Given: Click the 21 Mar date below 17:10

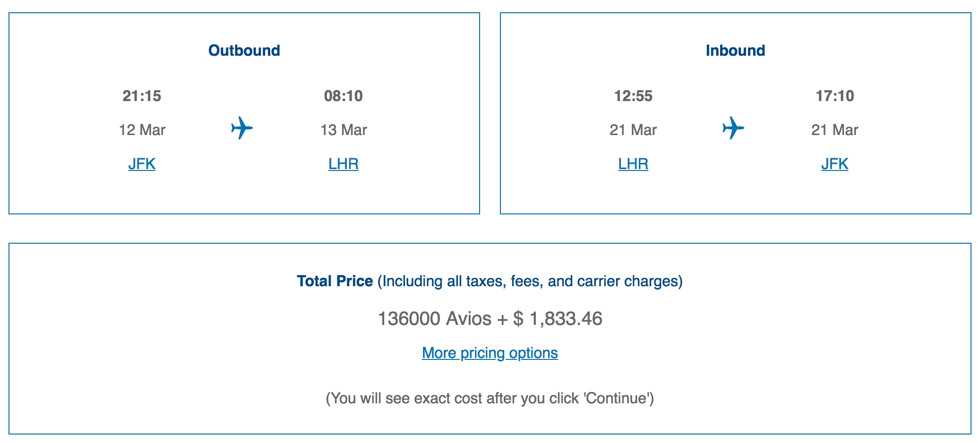Looking at the screenshot, I should coord(835,130).
